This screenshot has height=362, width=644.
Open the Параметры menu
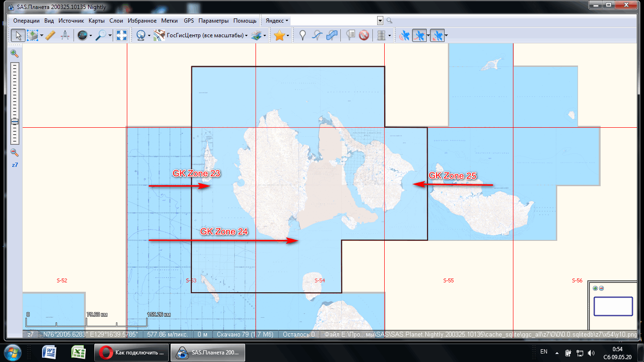click(x=214, y=21)
